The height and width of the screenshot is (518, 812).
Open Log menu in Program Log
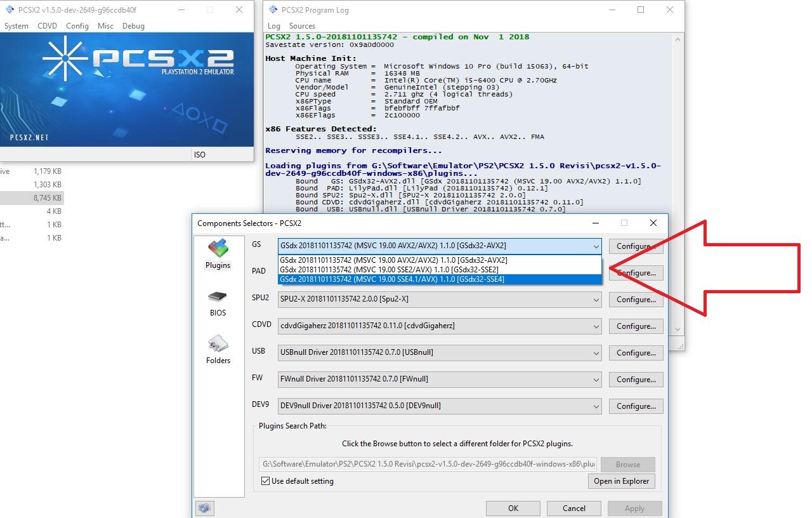pyautogui.click(x=274, y=26)
